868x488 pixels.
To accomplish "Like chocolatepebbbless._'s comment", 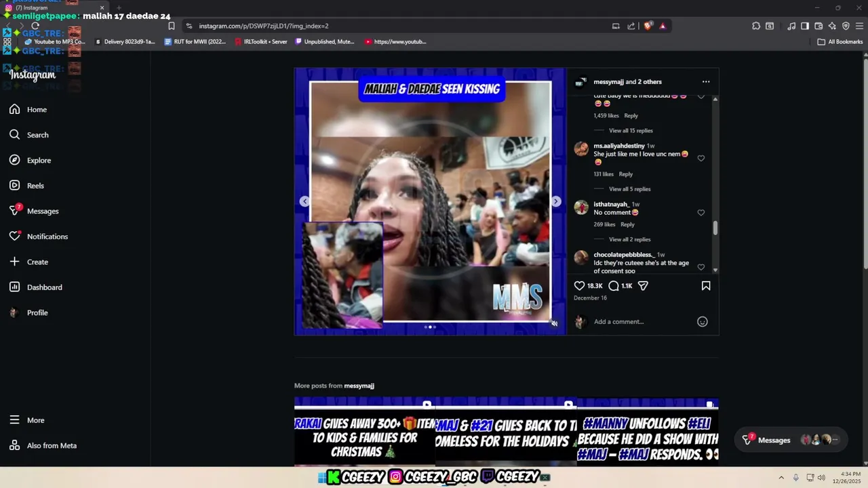I will (701, 267).
